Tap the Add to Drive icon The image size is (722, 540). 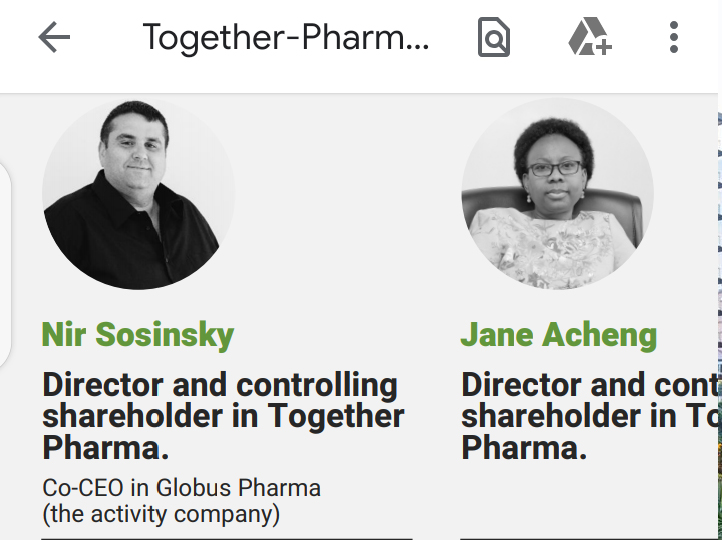tap(590, 36)
